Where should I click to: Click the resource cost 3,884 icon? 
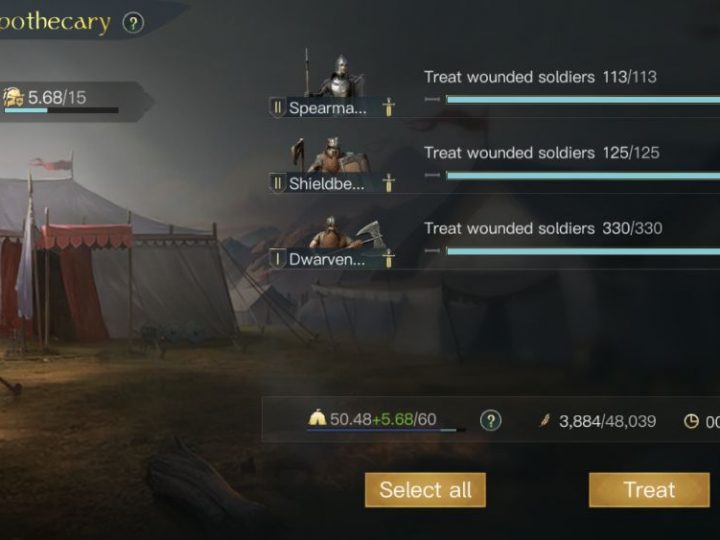point(545,420)
